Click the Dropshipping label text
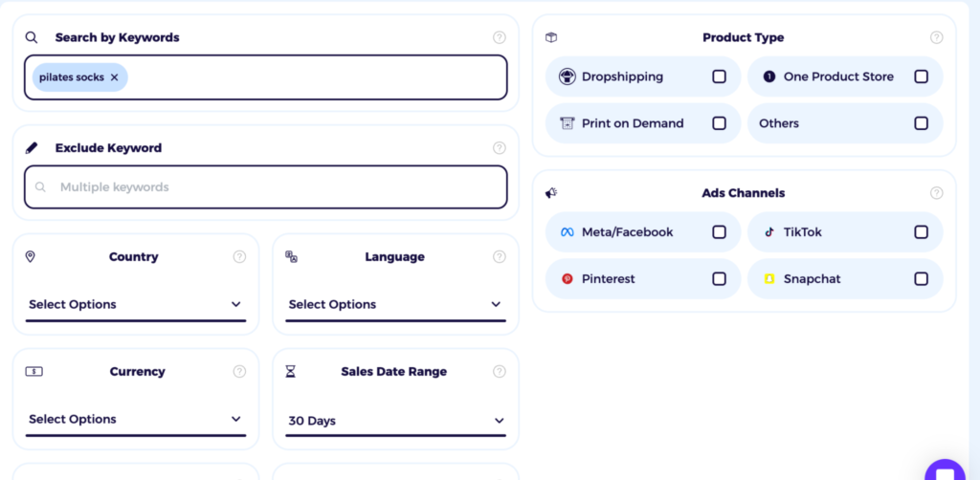This screenshot has height=480, width=980. point(622,76)
